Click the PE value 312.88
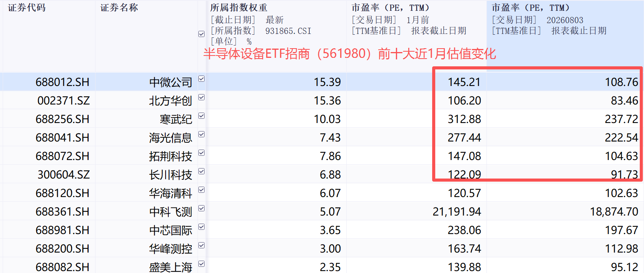The image size is (644, 273). click(465, 119)
